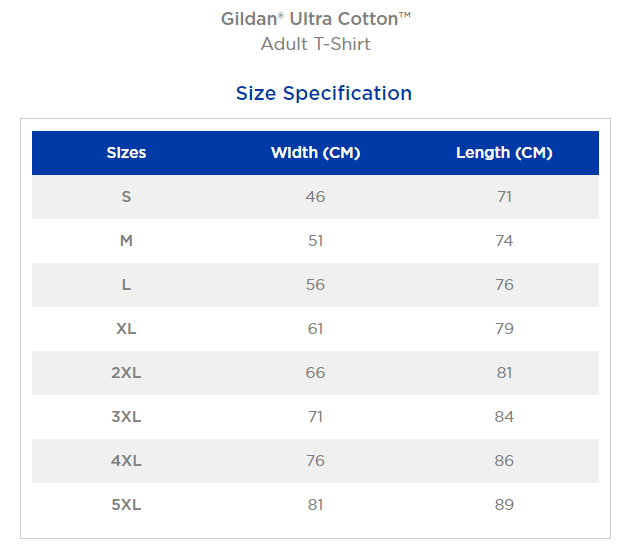629x557 pixels.
Task: Click the Size Specification heading
Action: (x=324, y=93)
